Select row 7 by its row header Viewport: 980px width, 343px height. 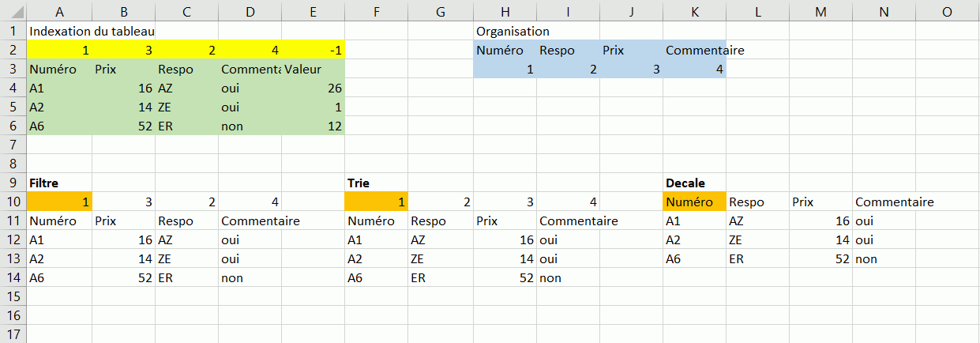coord(13,145)
